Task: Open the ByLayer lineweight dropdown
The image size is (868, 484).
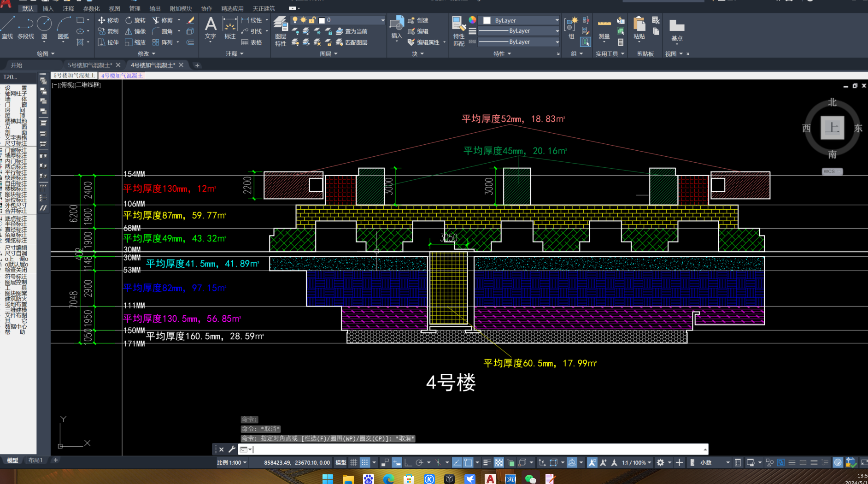Action: 519,31
